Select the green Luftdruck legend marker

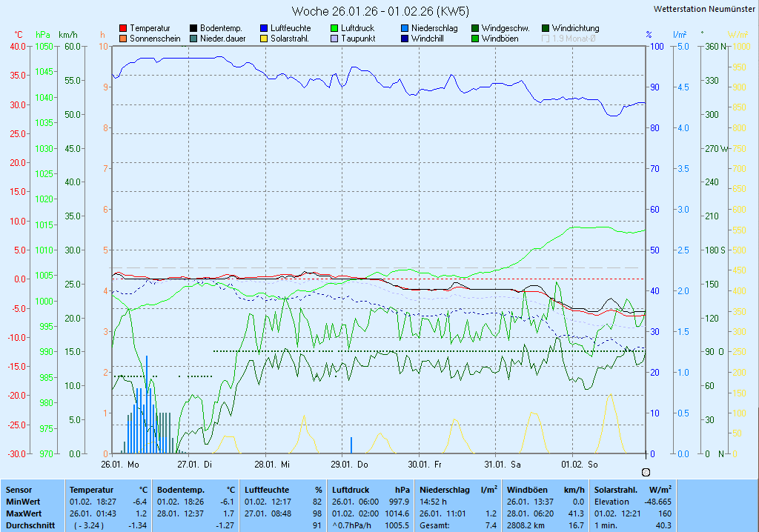point(334,28)
